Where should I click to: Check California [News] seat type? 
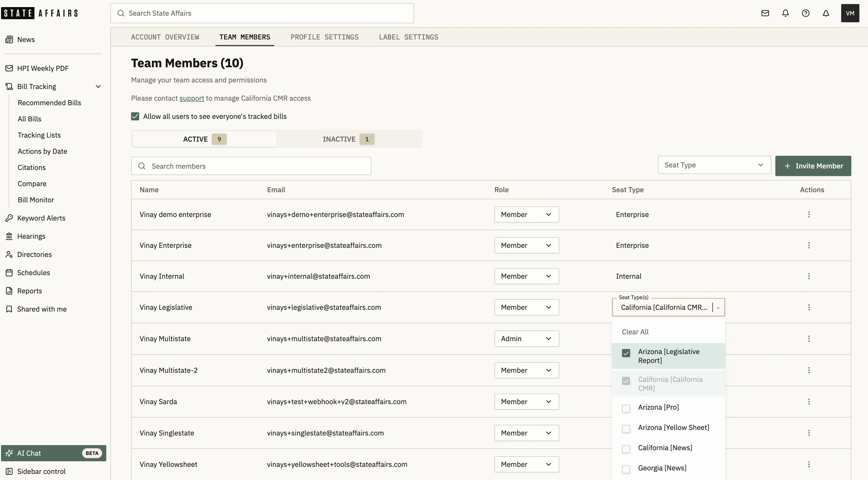point(626,449)
